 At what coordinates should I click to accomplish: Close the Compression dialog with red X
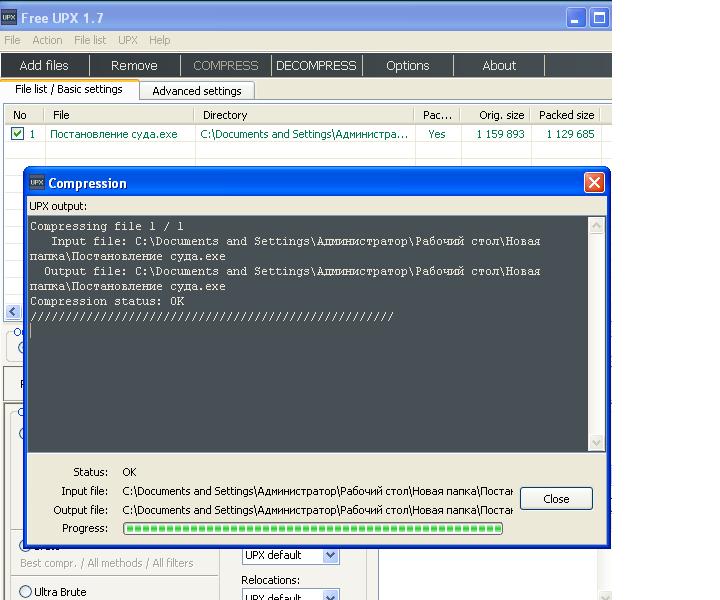[594, 182]
